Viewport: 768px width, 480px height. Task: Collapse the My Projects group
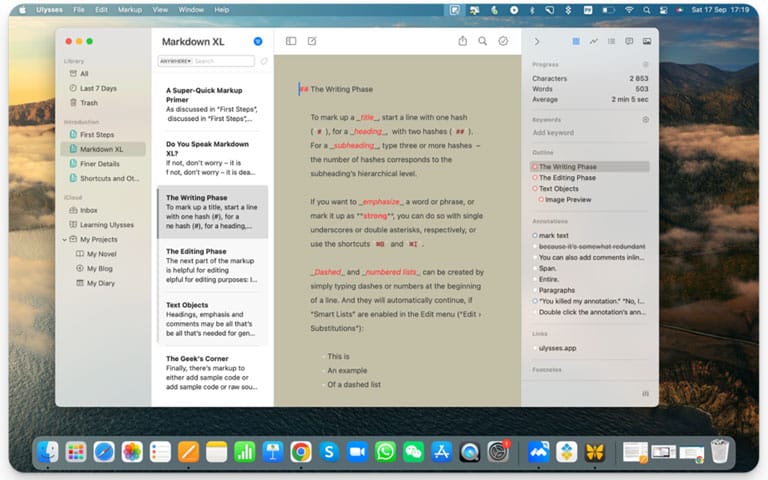click(x=64, y=240)
